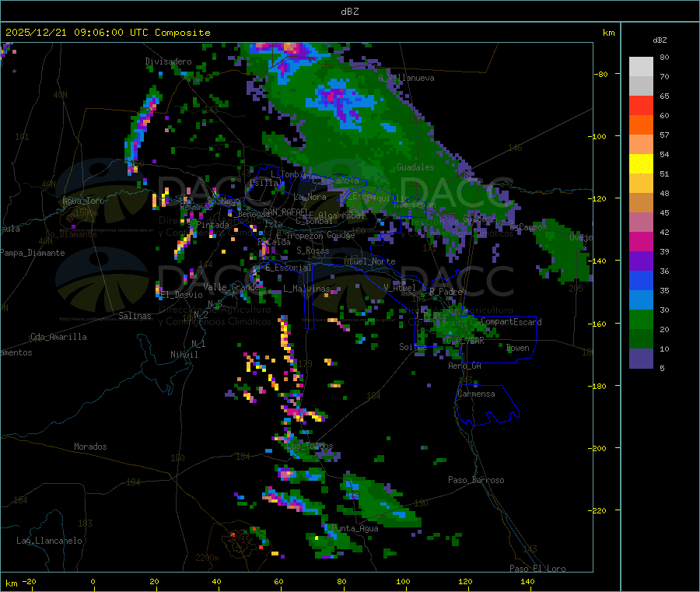Viewport: 700px width, 592px height.
Task: Click the CompantEscard map label
Action: point(511,322)
